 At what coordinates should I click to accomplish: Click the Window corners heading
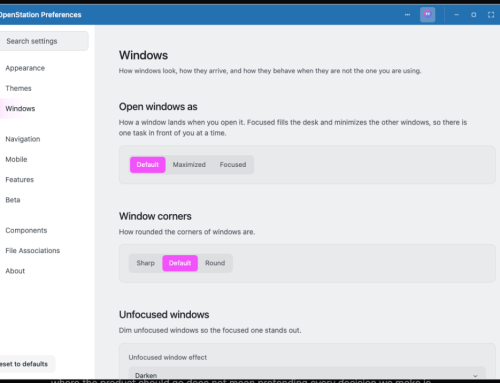click(155, 216)
